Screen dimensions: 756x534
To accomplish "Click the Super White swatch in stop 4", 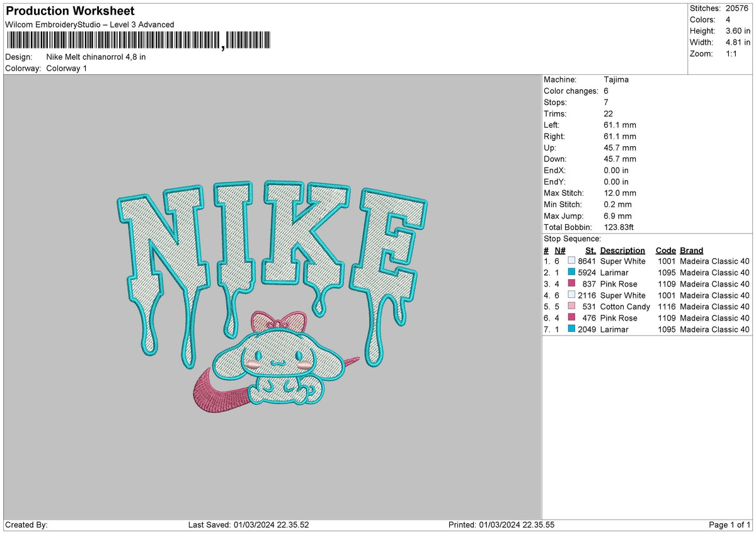I will 571,295.
